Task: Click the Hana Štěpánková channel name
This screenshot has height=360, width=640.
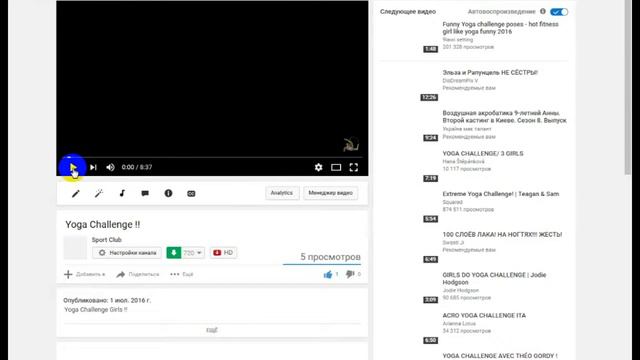Action: [x=463, y=162]
